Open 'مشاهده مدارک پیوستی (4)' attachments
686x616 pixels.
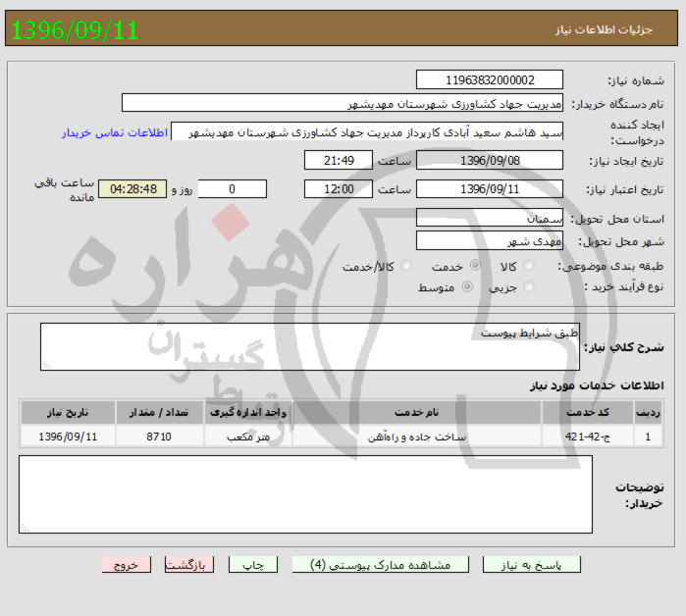pos(380,564)
